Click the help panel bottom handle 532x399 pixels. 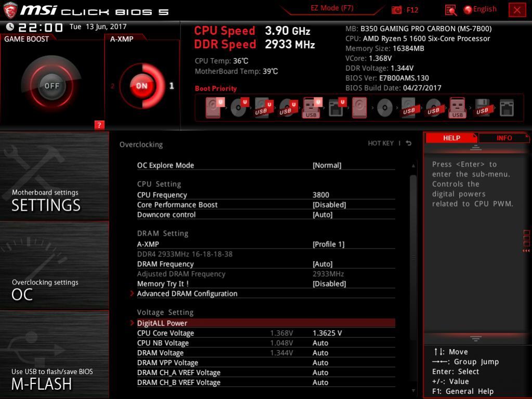pos(475,339)
